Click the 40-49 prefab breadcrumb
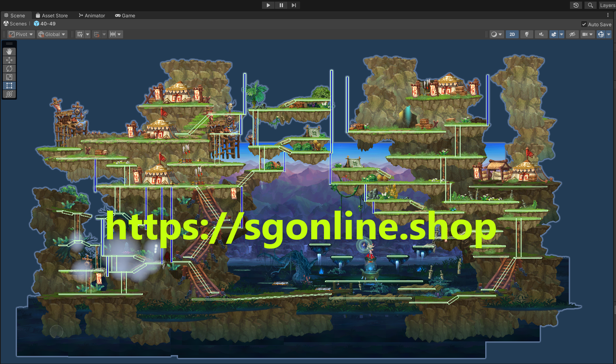Image resolution: width=616 pixels, height=364 pixels. pyautogui.click(x=45, y=24)
